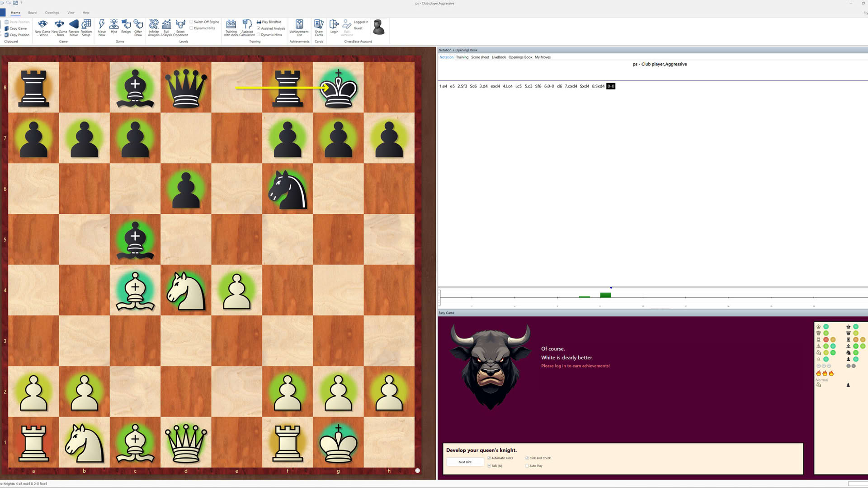Enable the Auto Play checkbox

(527, 466)
